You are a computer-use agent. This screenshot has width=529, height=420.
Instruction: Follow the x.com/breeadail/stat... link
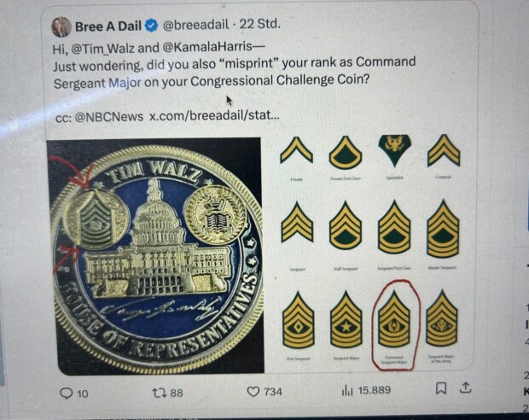(214, 115)
